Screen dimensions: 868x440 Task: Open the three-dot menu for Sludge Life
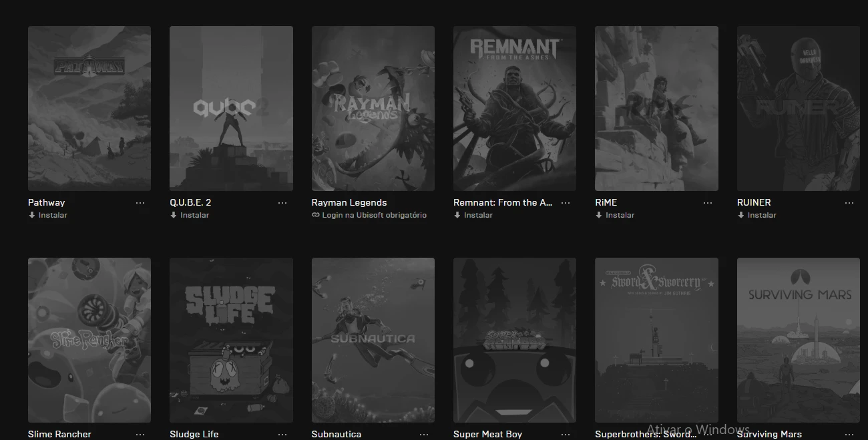282,435
